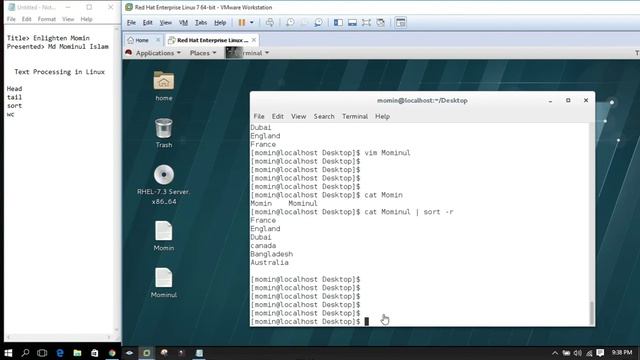Open Notepad File menu

tap(11, 19)
